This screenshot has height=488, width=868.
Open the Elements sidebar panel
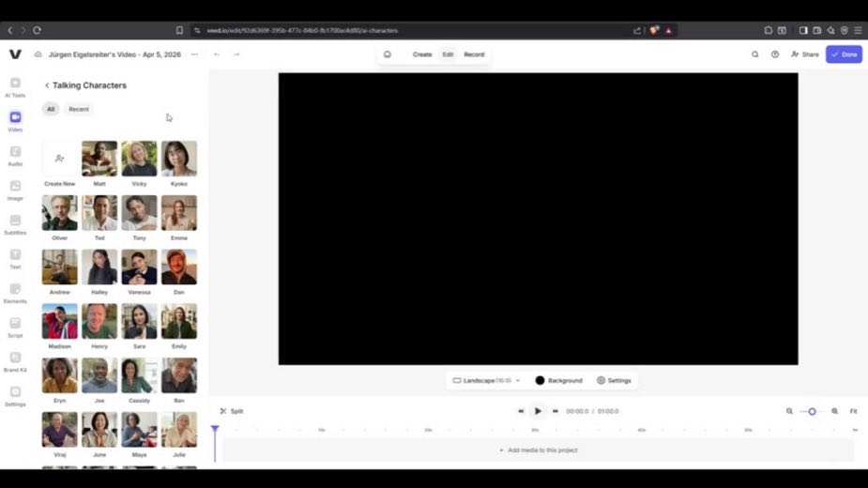click(15, 293)
